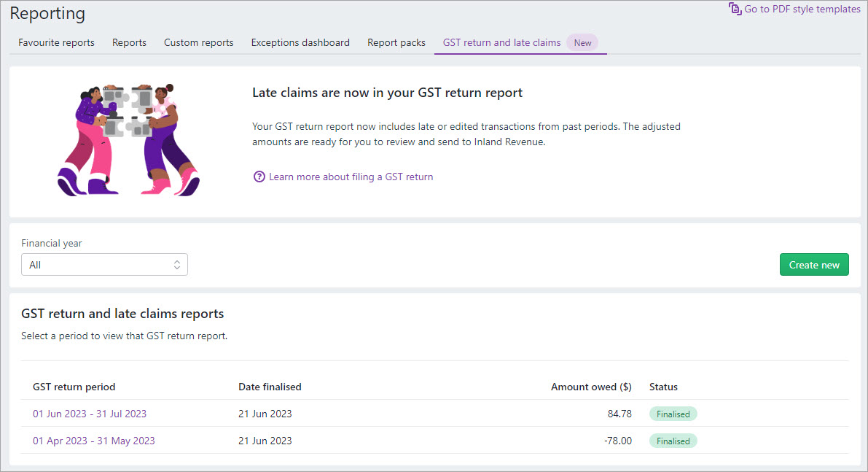Open the 01 Apr 2023 - 31 May 2023 report

[93, 441]
